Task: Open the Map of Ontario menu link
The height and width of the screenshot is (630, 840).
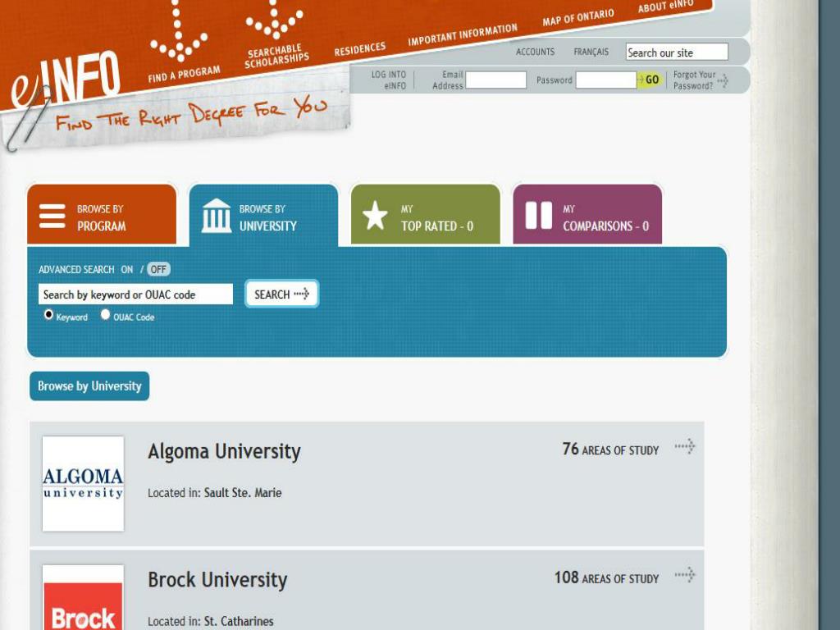Action: tap(578, 18)
